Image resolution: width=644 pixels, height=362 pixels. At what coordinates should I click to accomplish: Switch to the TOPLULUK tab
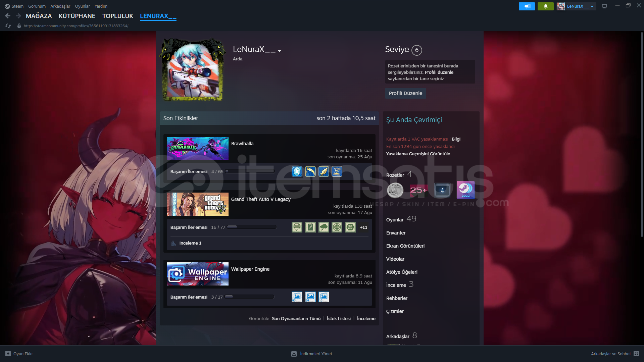tap(118, 16)
